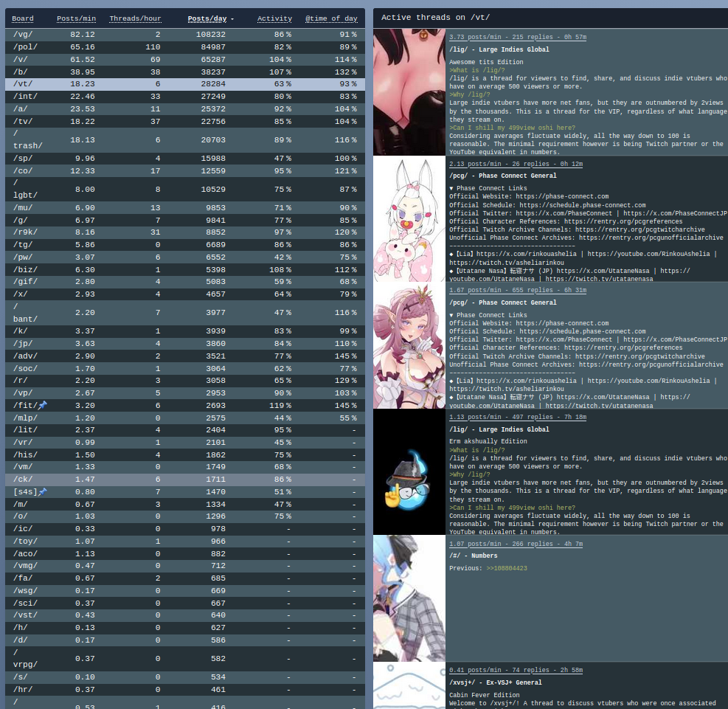This screenshot has height=709, width=728.
Task: Open thread stats link 3.73 posts/min
Action: (x=518, y=37)
